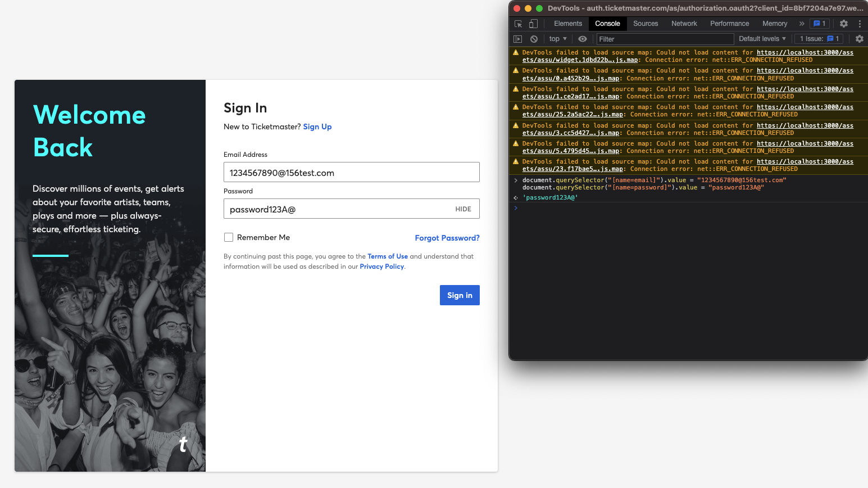Open the 0.a452b29 js.map source link

point(688,74)
